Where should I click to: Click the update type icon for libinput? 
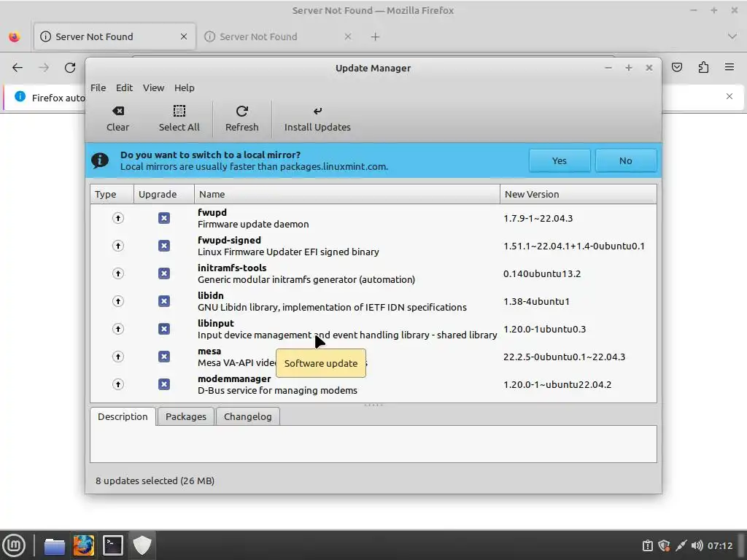click(117, 329)
